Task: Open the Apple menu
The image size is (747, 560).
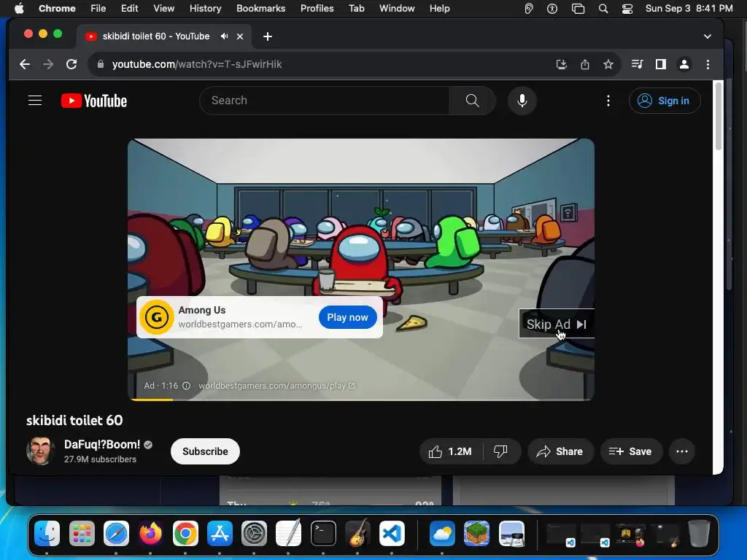Action: click(19, 8)
